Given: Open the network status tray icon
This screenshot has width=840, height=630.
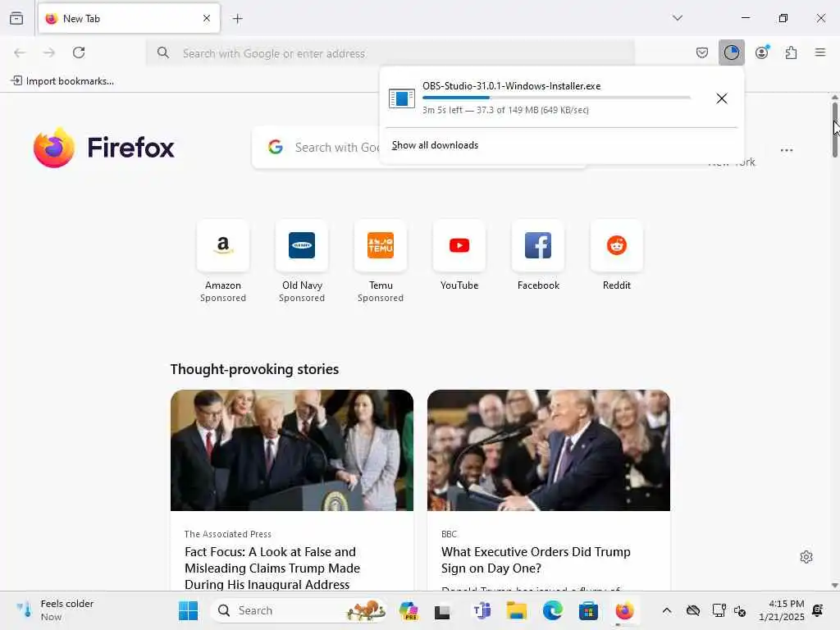Looking at the screenshot, I should point(719,610).
